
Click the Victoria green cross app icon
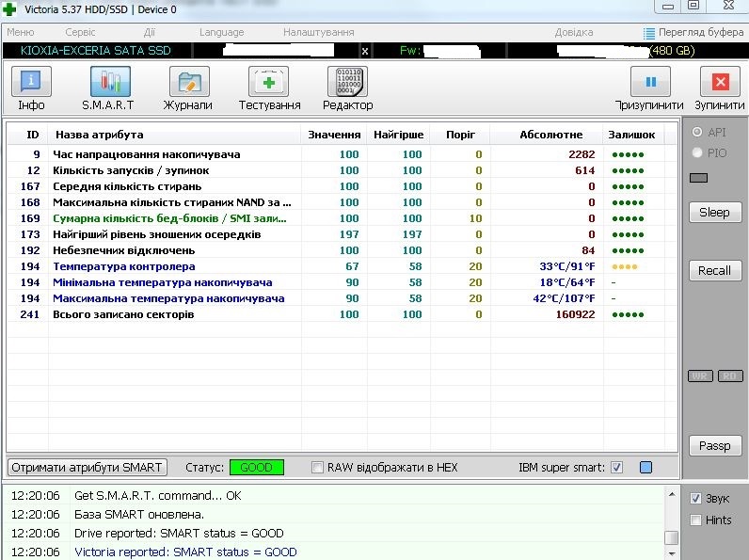pos(9,8)
